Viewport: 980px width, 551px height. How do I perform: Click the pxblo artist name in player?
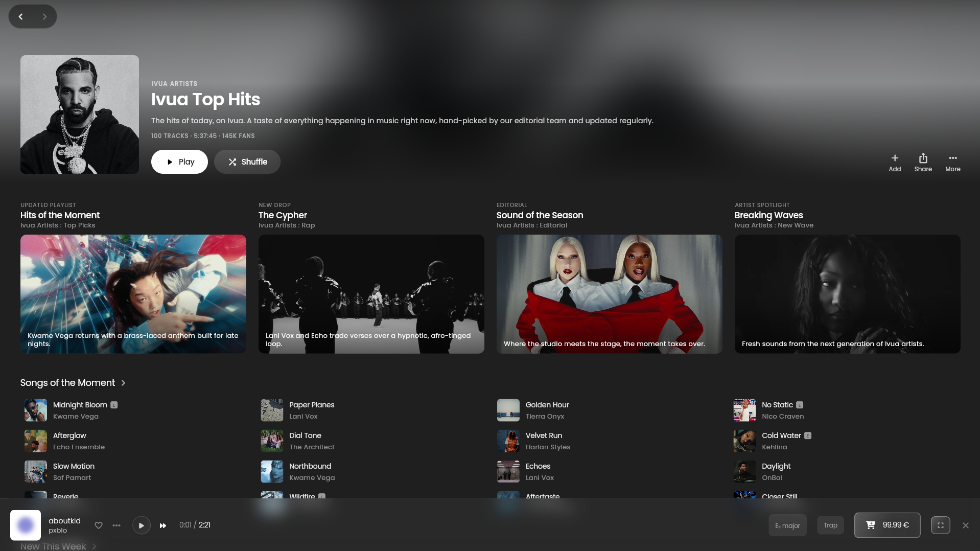coord(58,531)
